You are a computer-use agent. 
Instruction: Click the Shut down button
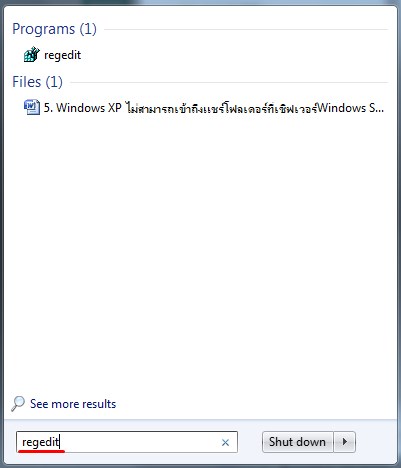(297, 442)
